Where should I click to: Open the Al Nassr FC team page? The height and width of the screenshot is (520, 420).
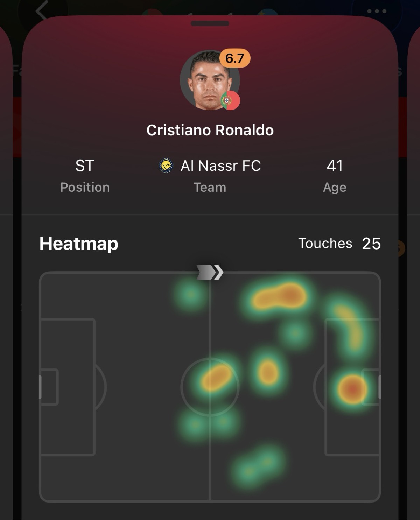click(220, 166)
